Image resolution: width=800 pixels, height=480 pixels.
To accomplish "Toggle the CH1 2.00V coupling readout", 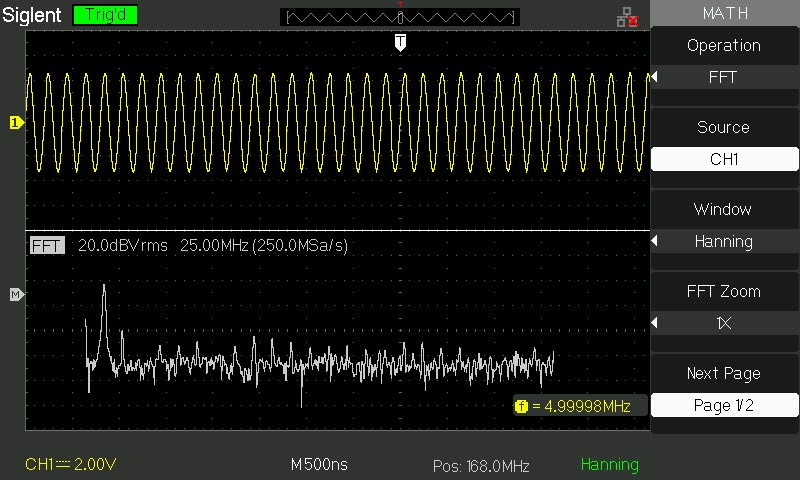I will tap(71, 465).
